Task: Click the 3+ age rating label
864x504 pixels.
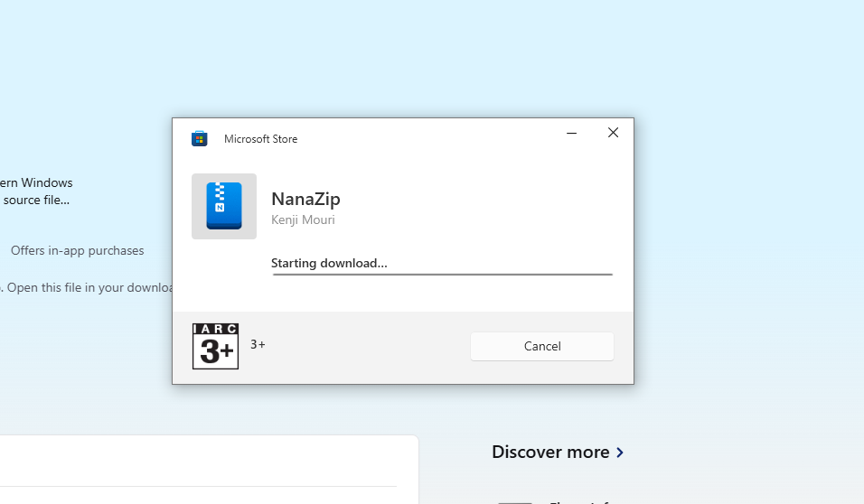Action: click(x=258, y=344)
